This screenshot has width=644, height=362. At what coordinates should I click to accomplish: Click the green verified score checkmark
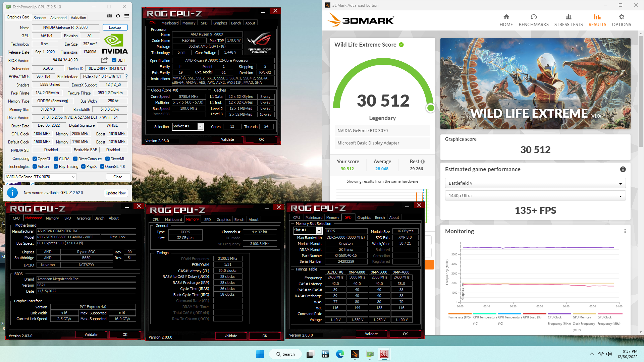pos(401,45)
